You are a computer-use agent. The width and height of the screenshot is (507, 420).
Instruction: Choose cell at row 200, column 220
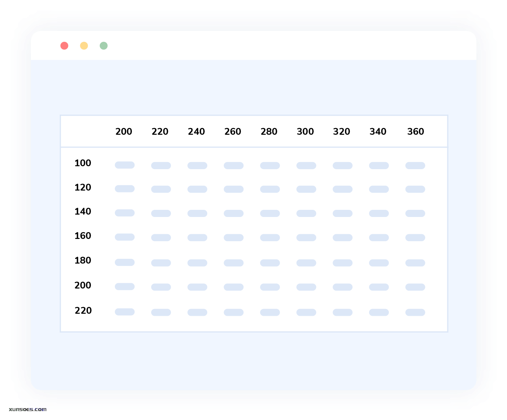click(x=161, y=287)
